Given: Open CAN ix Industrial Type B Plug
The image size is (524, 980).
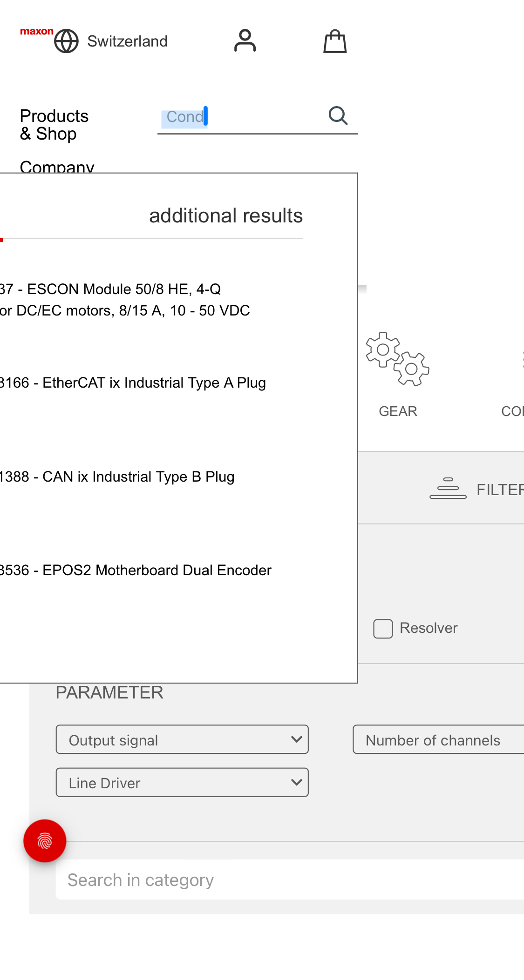Looking at the screenshot, I should pyautogui.click(x=116, y=477).
